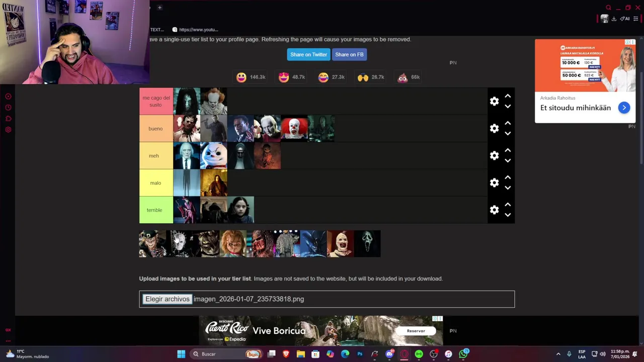Select Xenomorph alien thumbnail in unranked images
The width and height of the screenshot is (644, 362).
313,244
